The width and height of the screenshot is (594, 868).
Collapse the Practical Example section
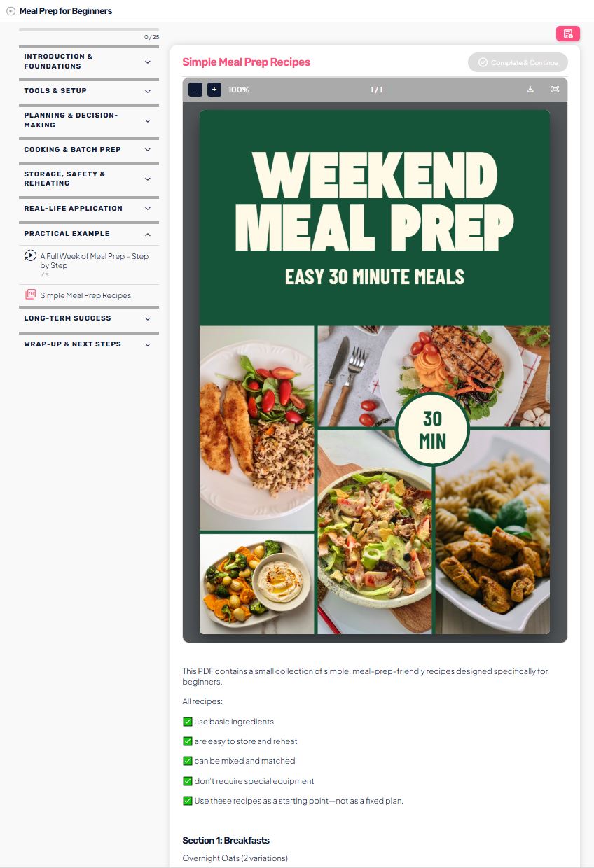(x=147, y=234)
